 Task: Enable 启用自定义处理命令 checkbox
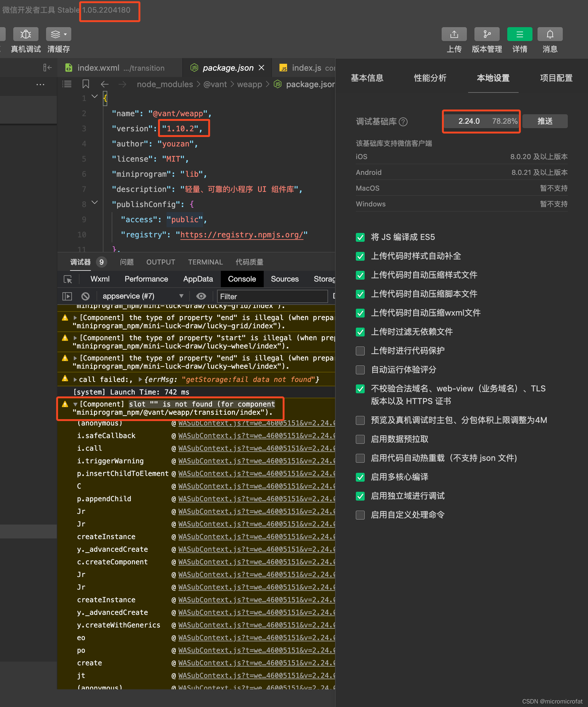[360, 515]
